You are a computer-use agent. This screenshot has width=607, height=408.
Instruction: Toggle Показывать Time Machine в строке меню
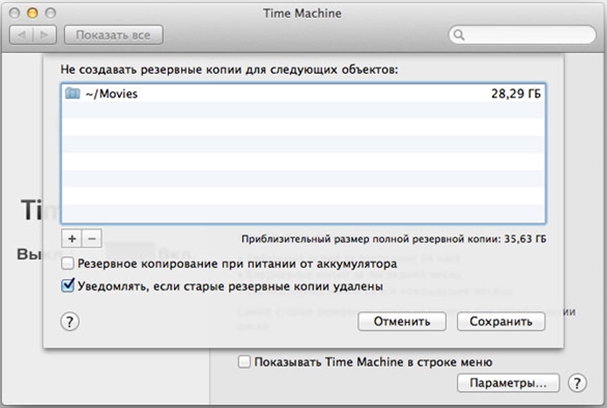pyautogui.click(x=244, y=362)
